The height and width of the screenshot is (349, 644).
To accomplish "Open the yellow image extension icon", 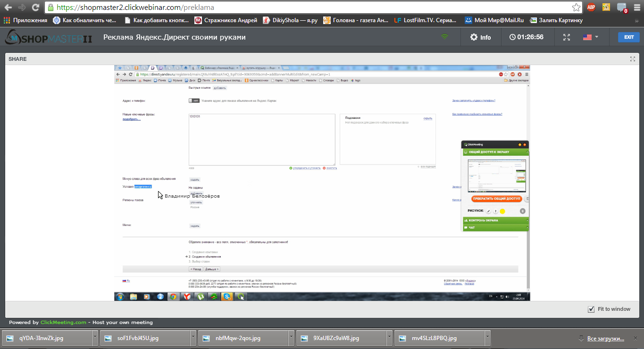I will [606, 7].
